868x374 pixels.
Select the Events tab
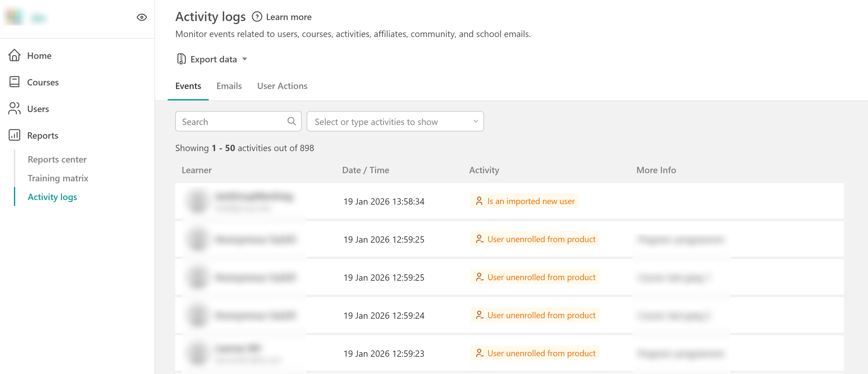tap(188, 86)
